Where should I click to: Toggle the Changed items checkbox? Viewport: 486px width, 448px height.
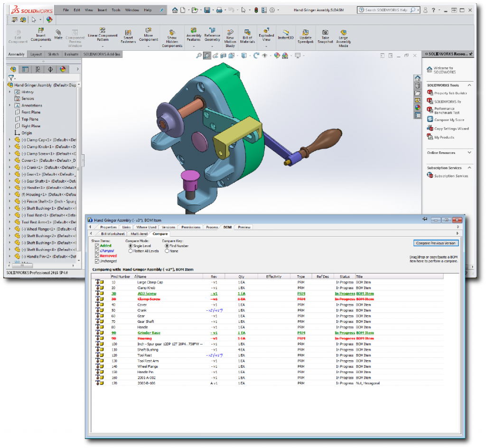coord(97,251)
